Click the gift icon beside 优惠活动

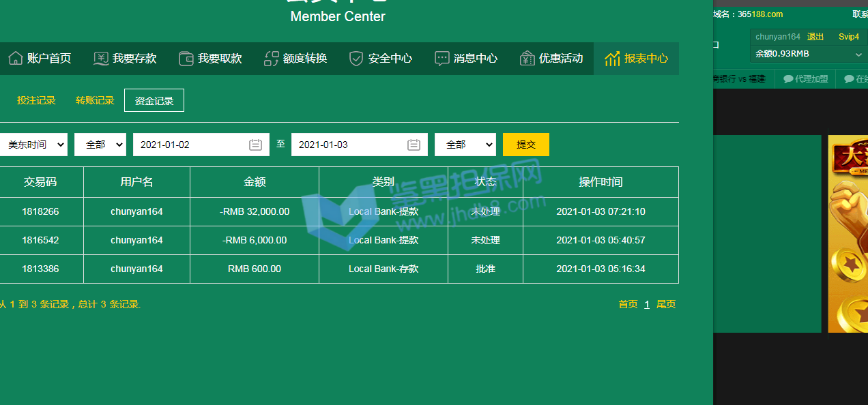tap(527, 59)
